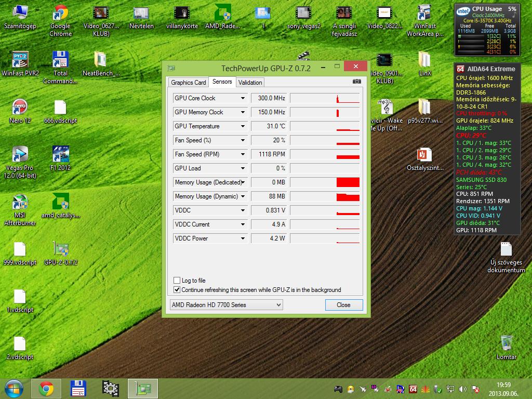Open the Névtelen desktop file
532x399 pixels.
coord(141,17)
